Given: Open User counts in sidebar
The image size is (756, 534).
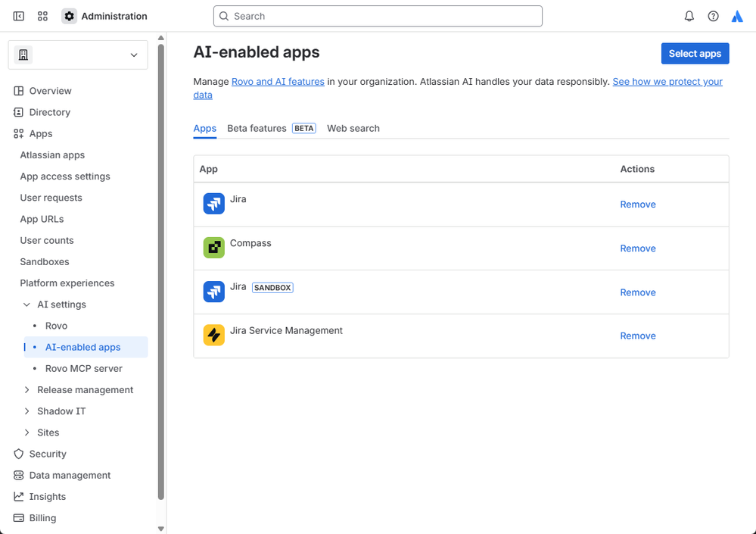Looking at the screenshot, I should pyautogui.click(x=47, y=240).
